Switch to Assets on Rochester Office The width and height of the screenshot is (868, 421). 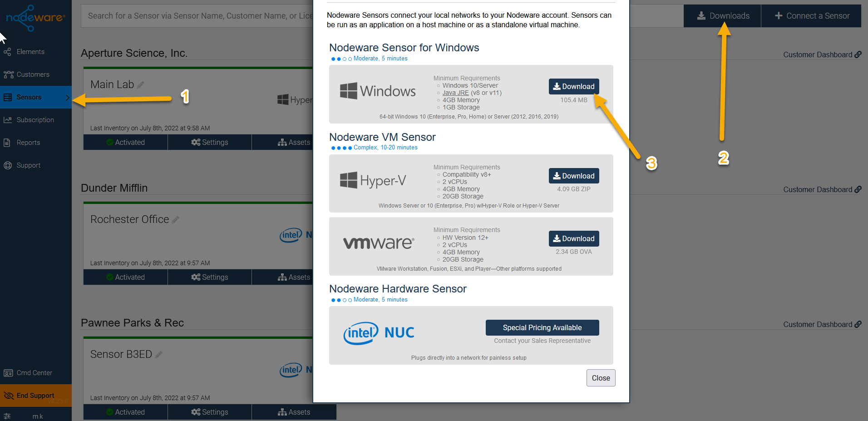click(294, 277)
